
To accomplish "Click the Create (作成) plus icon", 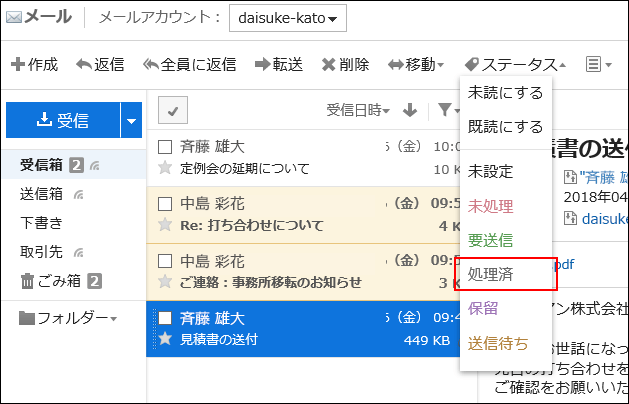I will pos(17,65).
